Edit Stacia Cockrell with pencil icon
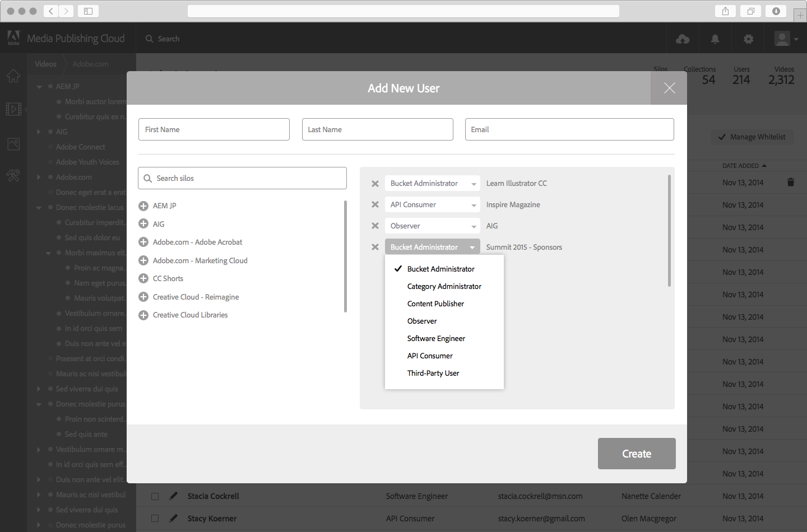807x532 pixels. [x=174, y=496]
